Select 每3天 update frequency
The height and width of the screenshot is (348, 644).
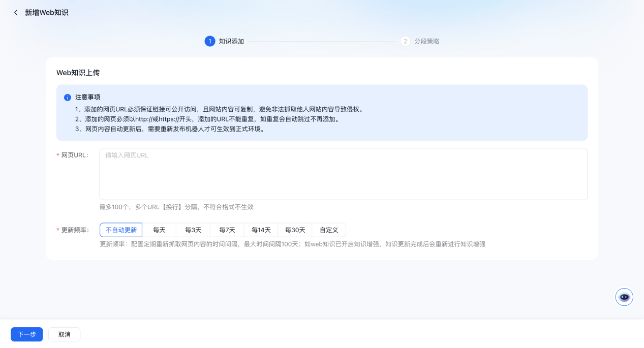click(x=193, y=230)
